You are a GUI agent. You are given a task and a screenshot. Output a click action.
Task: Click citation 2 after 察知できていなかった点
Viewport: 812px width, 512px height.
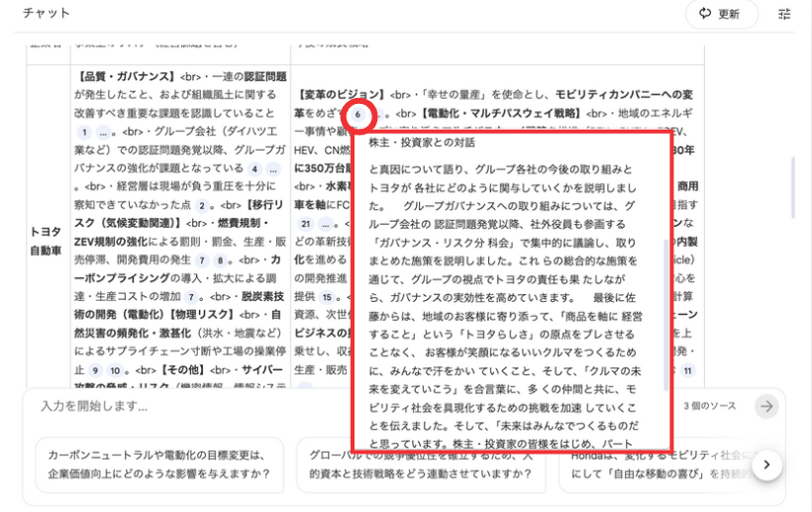[x=201, y=206]
